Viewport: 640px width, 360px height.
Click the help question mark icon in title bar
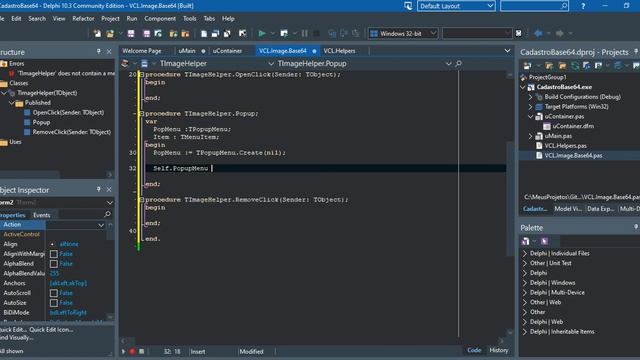(583, 6)
